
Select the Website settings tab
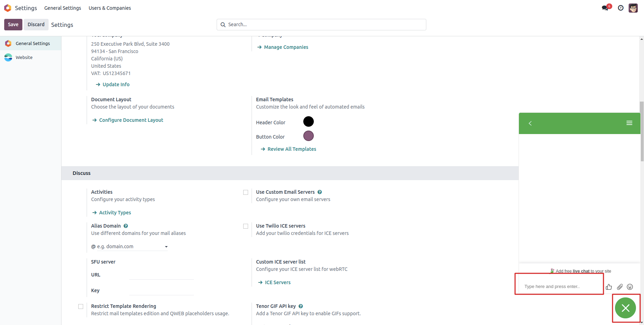(x=24, y=58)
